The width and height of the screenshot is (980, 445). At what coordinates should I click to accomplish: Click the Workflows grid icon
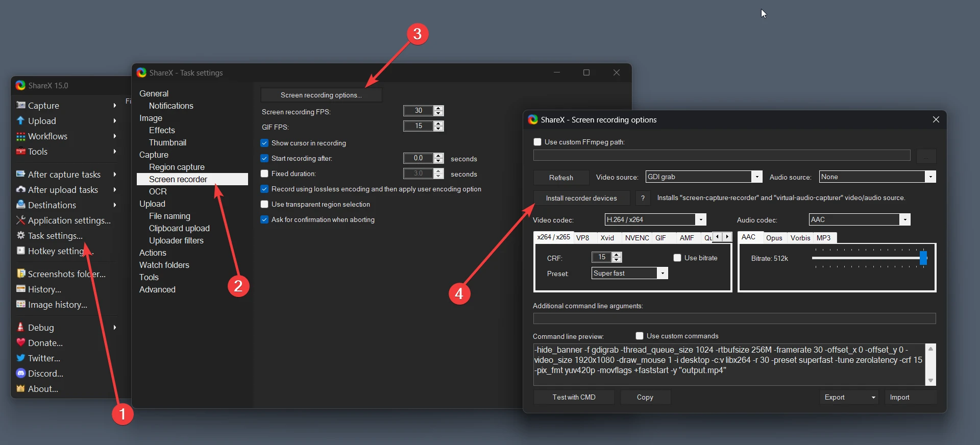21,136
